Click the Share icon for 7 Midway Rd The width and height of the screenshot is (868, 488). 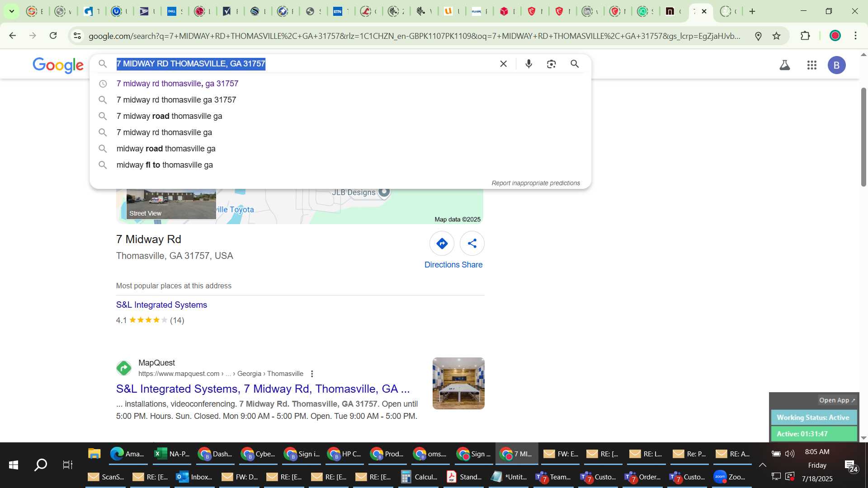472,244
